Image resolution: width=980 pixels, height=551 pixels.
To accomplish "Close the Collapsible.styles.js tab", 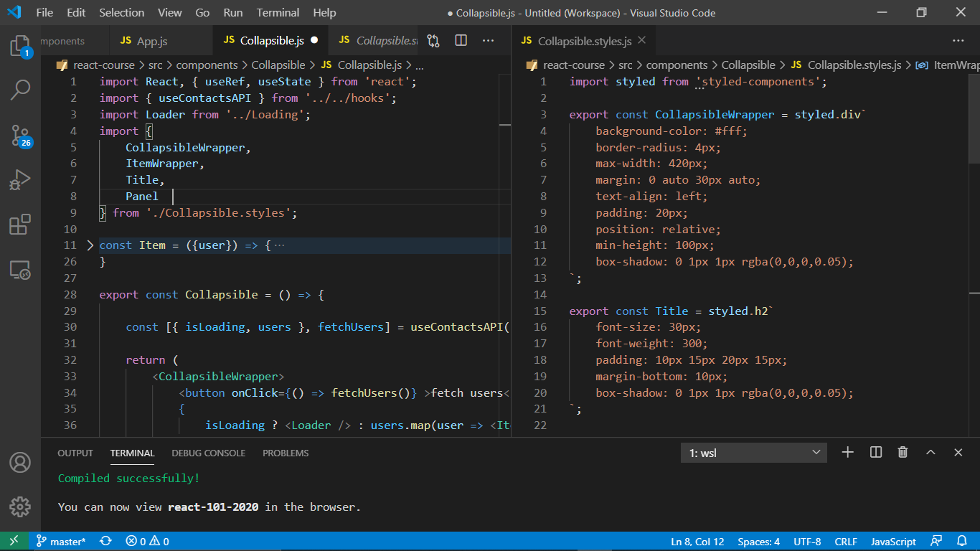I will click(x=641, y=41).
